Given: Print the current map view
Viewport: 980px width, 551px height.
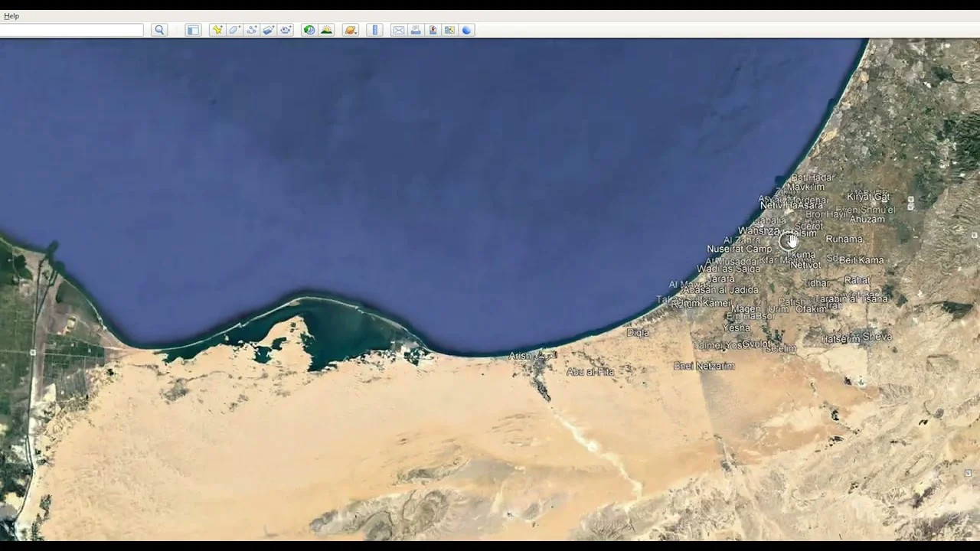Looking at the screenshot, I should (x=416, y=30).
